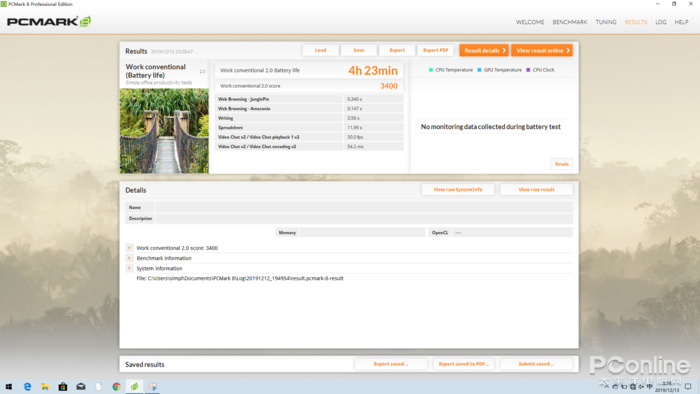Open the battery status tray icon
Viewport: 700px width, 394px height.
point(624,386)
